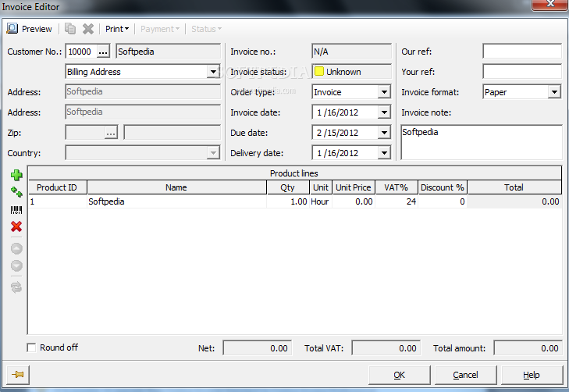Click the pin icon button

click(x=18, y=375)
